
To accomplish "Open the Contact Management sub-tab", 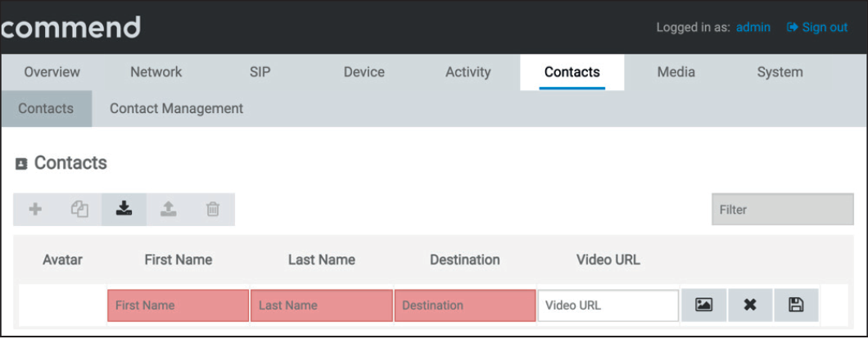I will click(176, 108).
